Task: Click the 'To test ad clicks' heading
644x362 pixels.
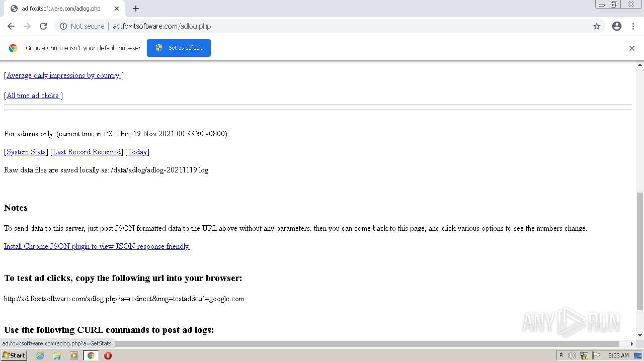Action: [x=123, y=278]
